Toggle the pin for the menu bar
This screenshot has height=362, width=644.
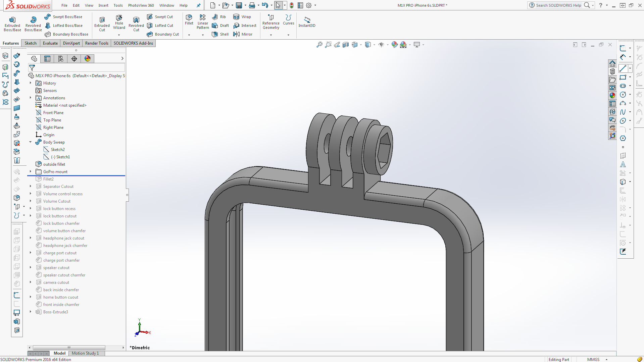click(x=198, y=5)
